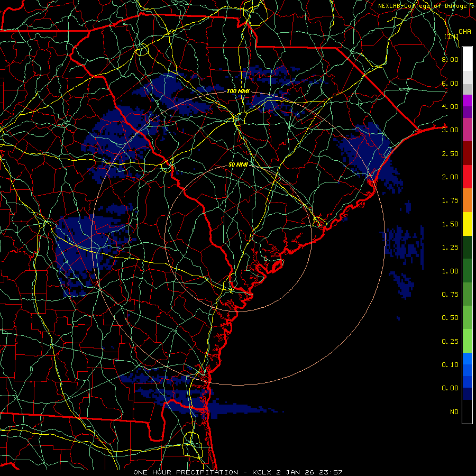Click the 0.25 legend value
Screen dimensions: 476x476
point(450,342)
